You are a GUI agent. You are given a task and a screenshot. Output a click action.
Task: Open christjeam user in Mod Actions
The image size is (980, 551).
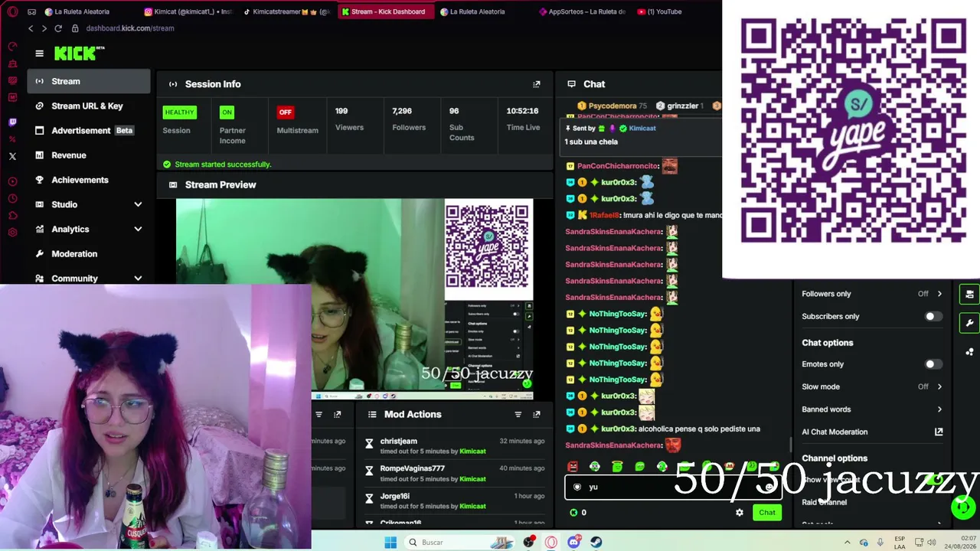399,442
